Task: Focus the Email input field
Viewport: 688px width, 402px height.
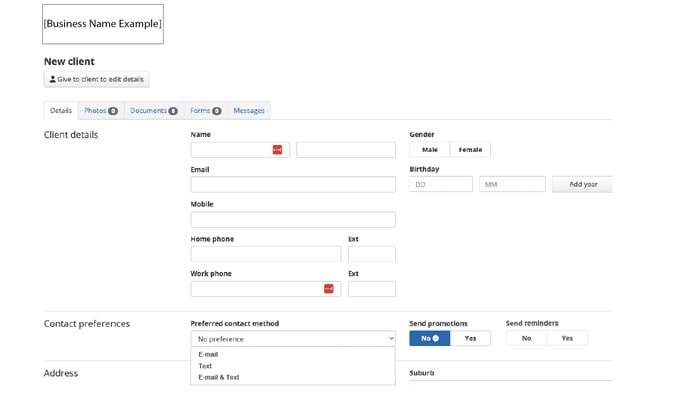Action: 293,184
